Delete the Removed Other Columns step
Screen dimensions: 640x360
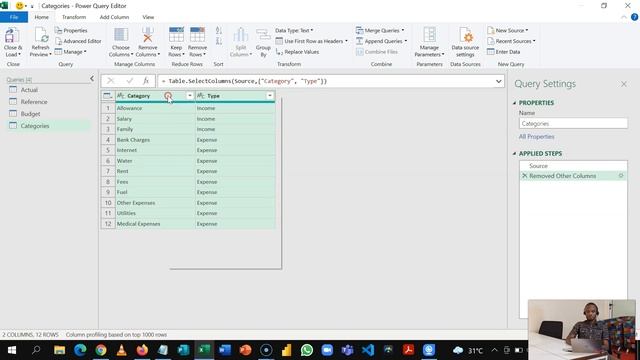coord(525,176)
